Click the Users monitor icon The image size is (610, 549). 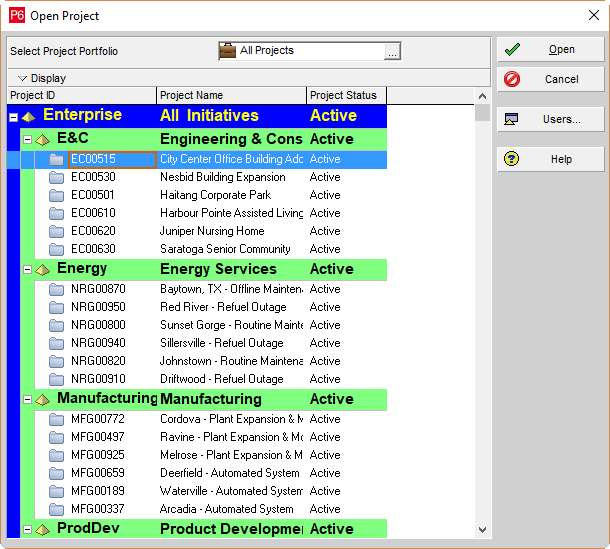pos(511,119)
